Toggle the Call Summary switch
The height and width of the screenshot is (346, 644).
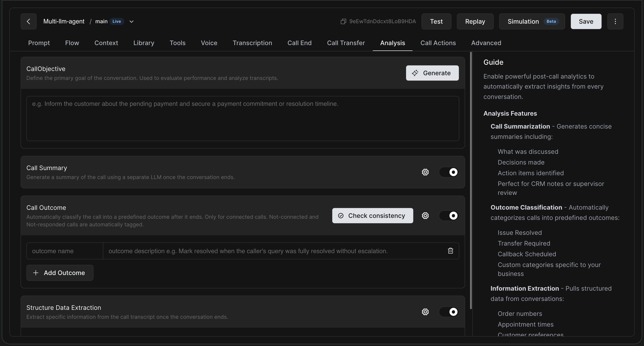[449, 172]
